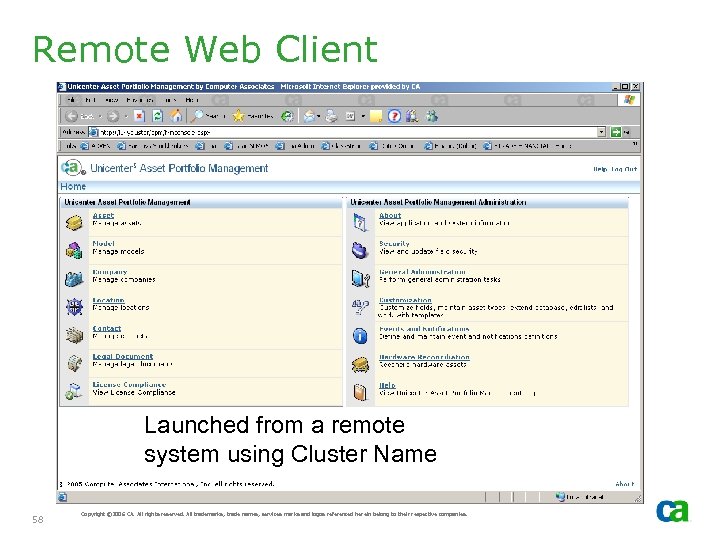The image size is (720, 540).
Task: Open the Security link
Action: click(x=394, y=243)
